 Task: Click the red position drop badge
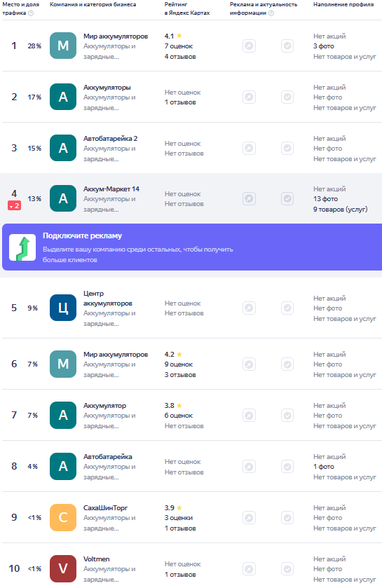14,205
